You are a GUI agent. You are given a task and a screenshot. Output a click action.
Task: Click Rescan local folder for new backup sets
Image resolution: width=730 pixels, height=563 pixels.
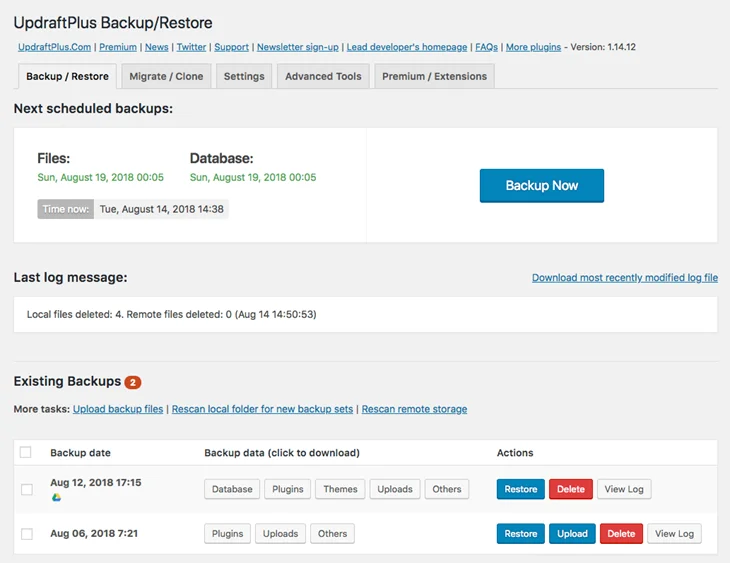tap(263, 409)
